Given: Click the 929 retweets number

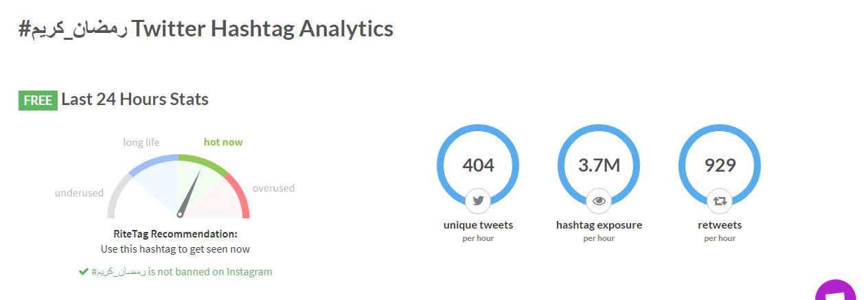Looking at the screenshot, I should tap(720, 165).
